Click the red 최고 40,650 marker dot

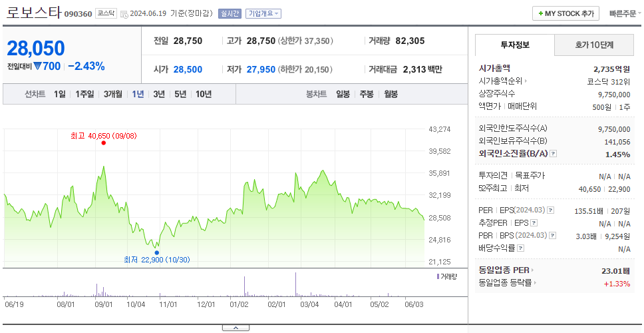click(104, 143)
